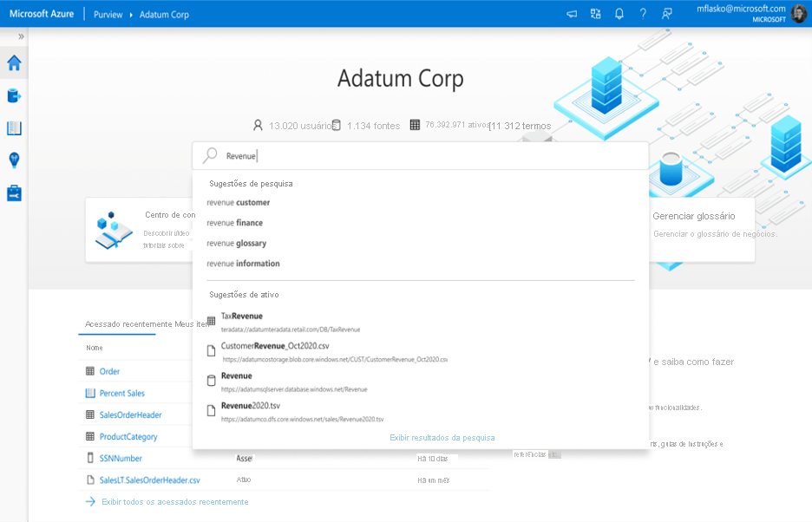Select suggestion revenue glossary
This screenshot has width=812, height=522.
click(236, 244)
